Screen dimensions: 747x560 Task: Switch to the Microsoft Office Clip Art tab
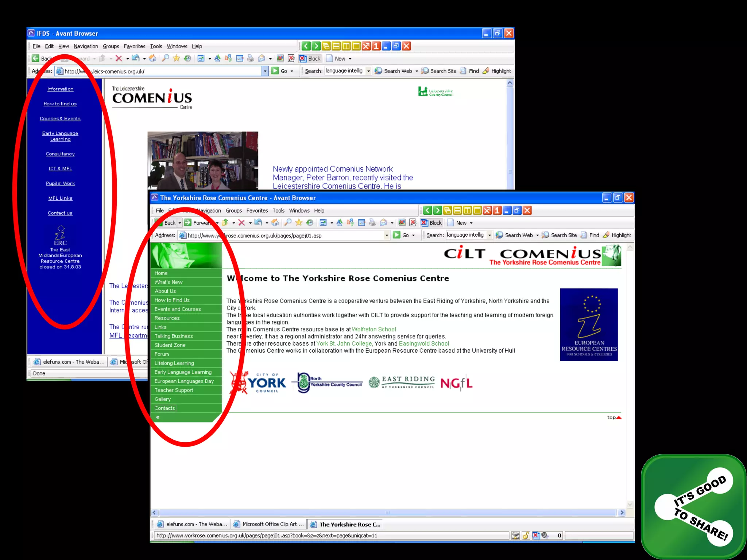coord(269,524)
